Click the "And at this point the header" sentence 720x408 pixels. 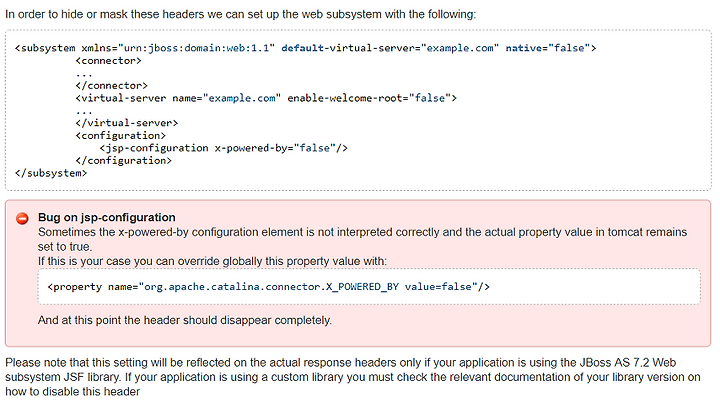click(x=185, y=320)
